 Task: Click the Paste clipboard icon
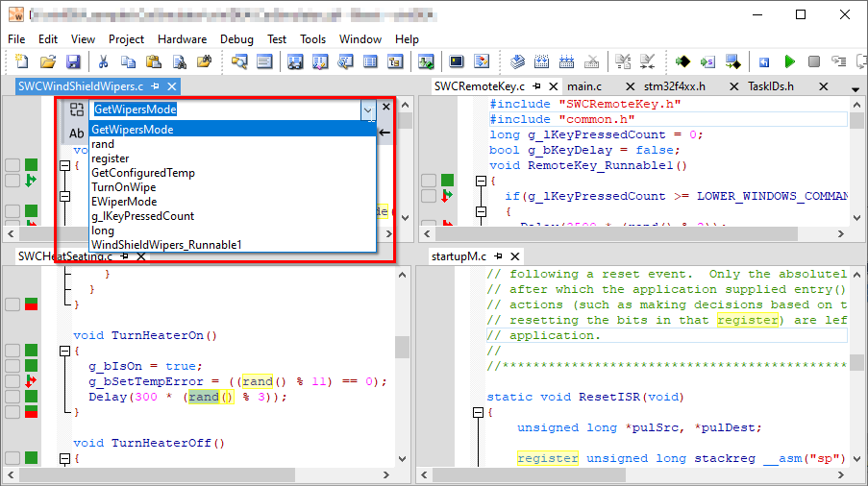click(x=153, y=62)
